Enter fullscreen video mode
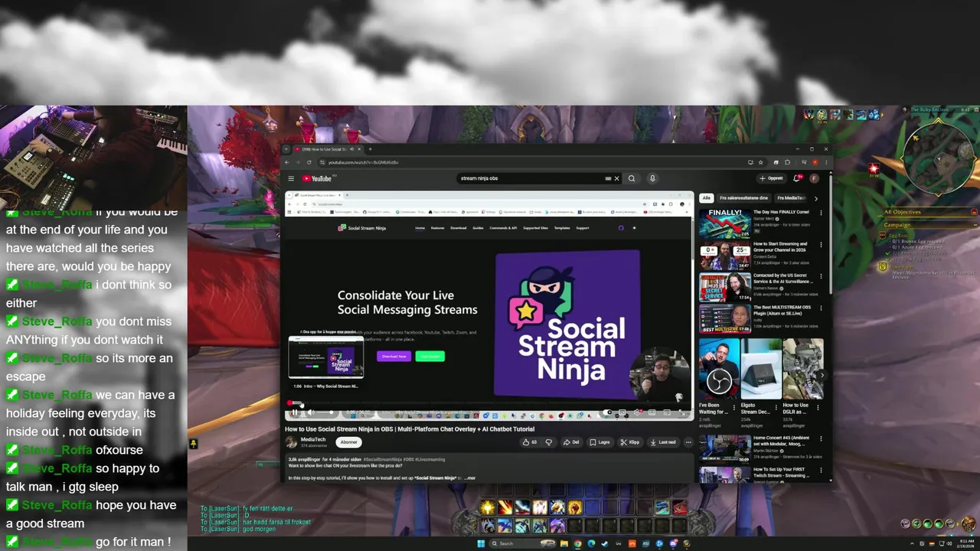Screen dimensions: 980x551 (681, 412)
